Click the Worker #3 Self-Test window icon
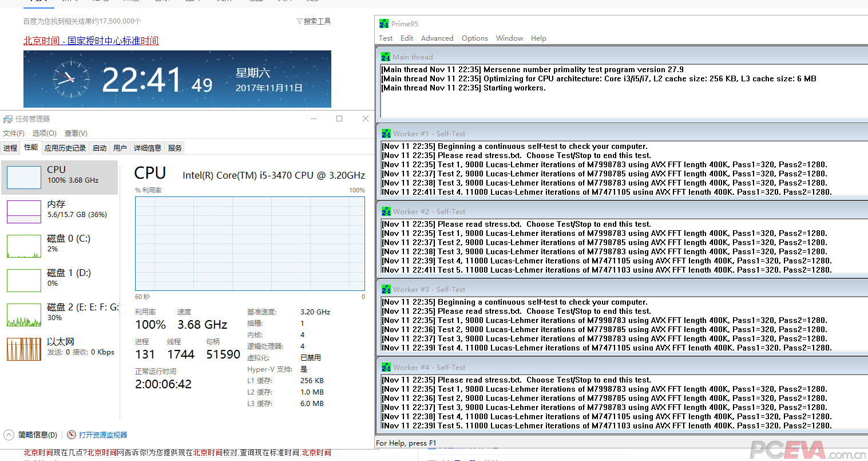The height and width of the screenshot is (461, 868). pyautogui.click(x=386, y=289)
